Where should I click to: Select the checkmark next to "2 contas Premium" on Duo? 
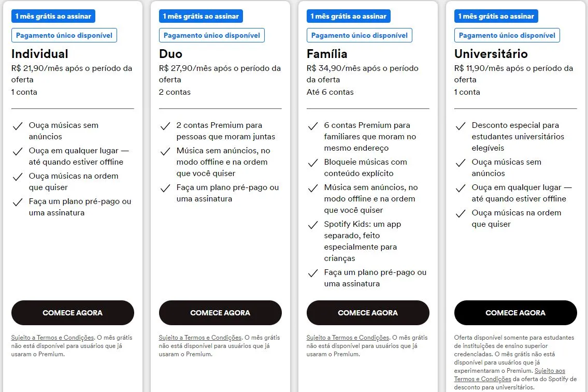[165, 125]
